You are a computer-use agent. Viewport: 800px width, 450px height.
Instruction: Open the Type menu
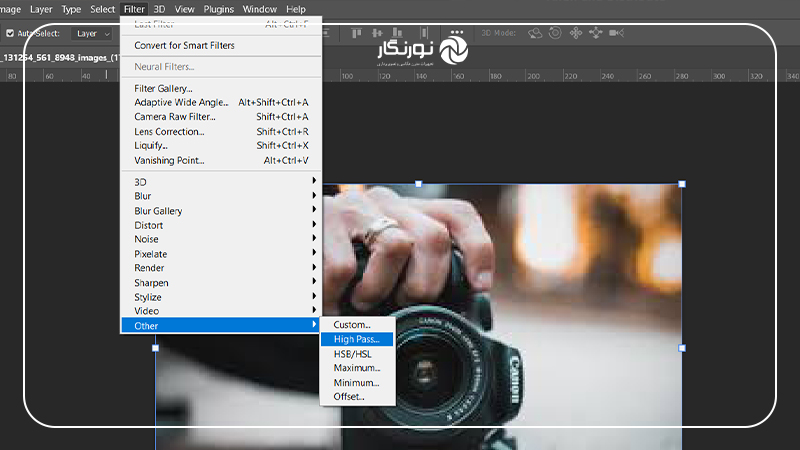pos(71,9)
